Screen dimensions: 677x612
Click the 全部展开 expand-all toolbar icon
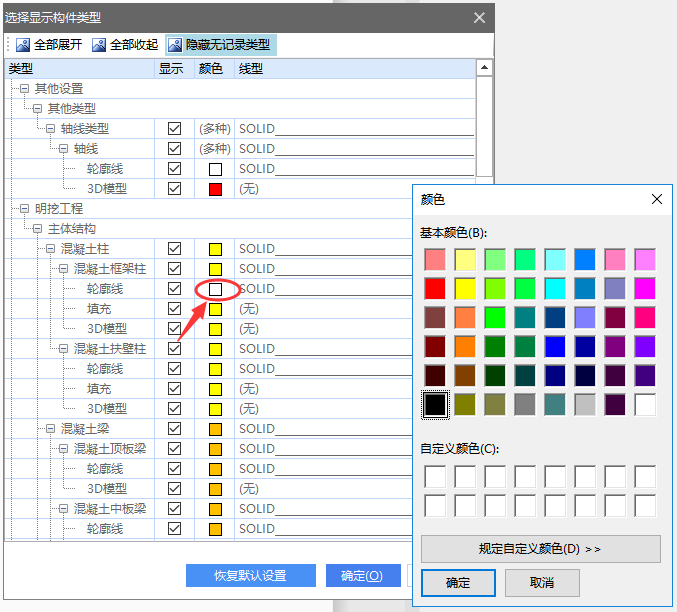[23, 45]
